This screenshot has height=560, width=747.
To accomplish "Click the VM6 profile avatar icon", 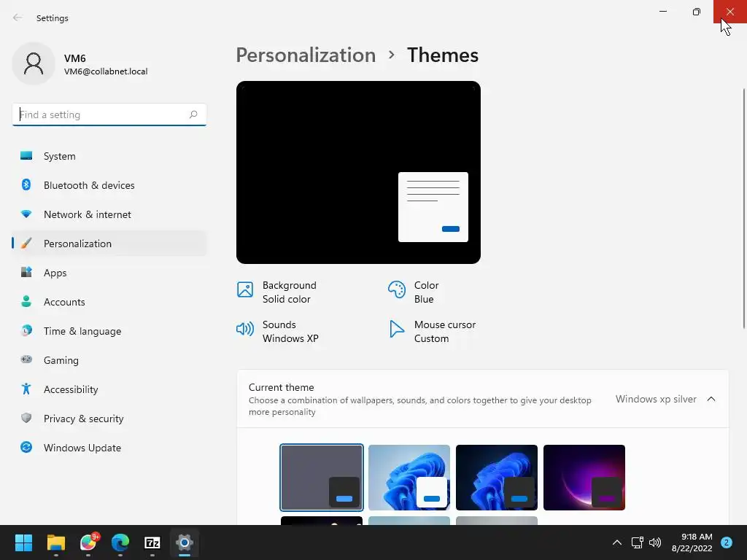I will [x=34, y=64].
